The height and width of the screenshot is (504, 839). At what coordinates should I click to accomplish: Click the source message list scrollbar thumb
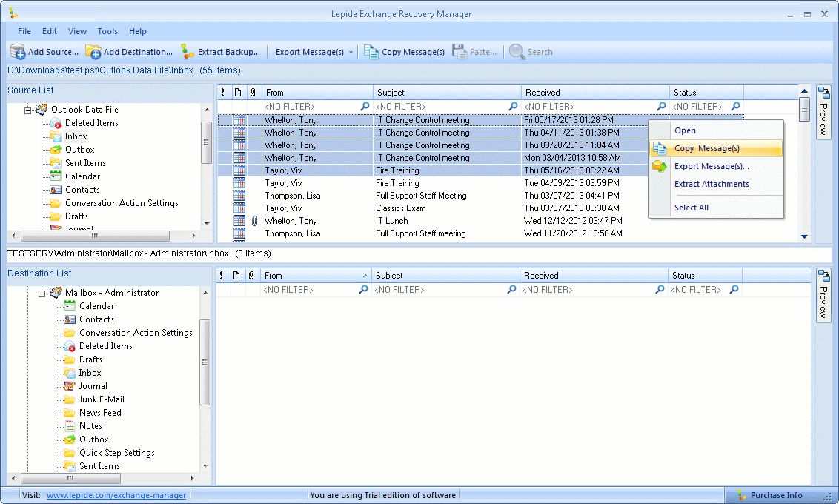click(804, 109)
